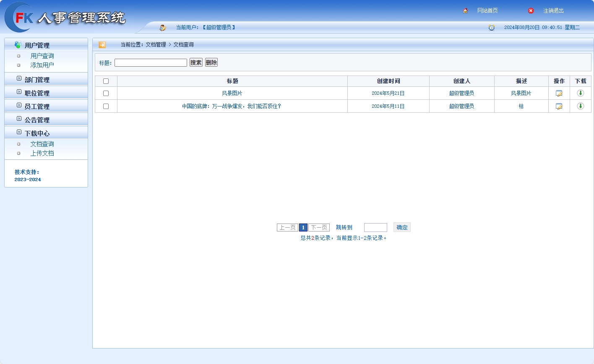Click the 搜索 search button
The height and width of the screenshot is (364, 594).
click(x=196, y=62)
